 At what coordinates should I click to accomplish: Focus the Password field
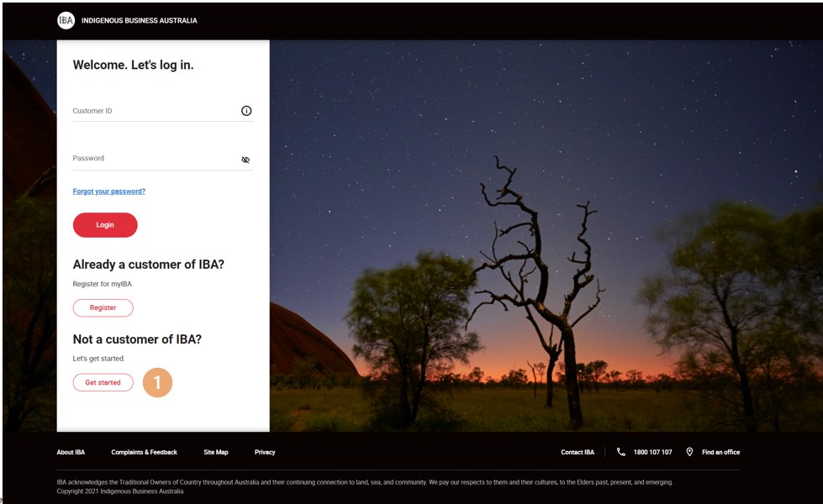pyautogui.click(x=163, y=159)
